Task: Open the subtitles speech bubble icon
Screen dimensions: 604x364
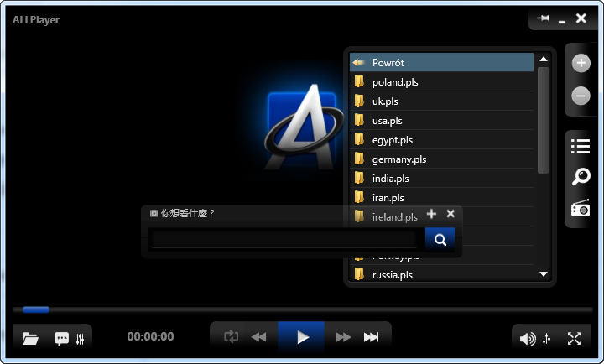Action: pyautogui.click(x=61, y=339)
